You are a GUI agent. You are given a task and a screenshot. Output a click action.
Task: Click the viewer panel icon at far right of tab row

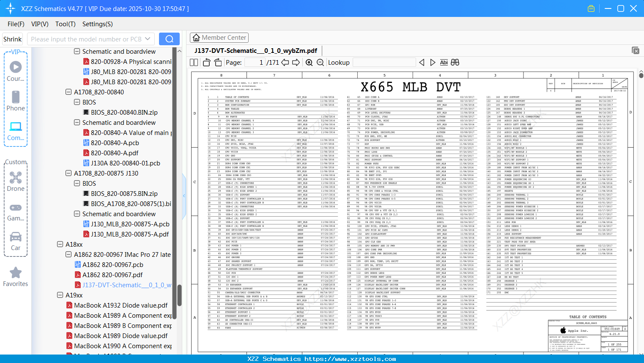pos(636,50)
